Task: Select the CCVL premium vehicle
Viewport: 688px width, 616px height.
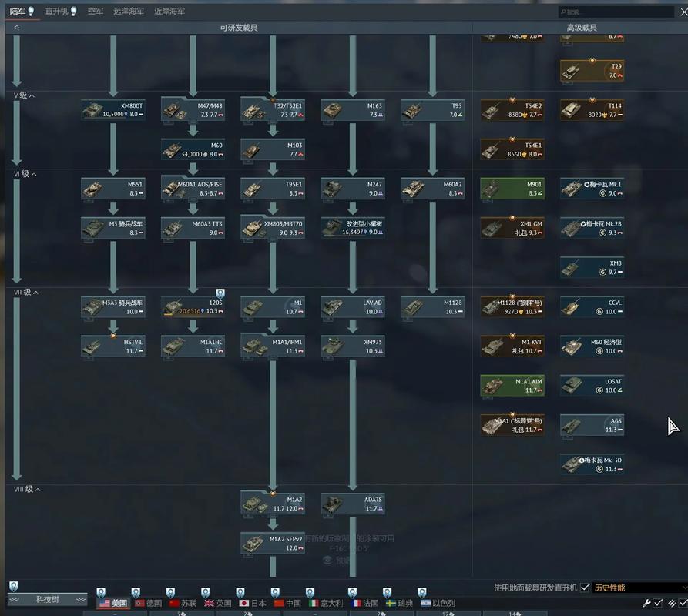Action: tap(592, 306)
